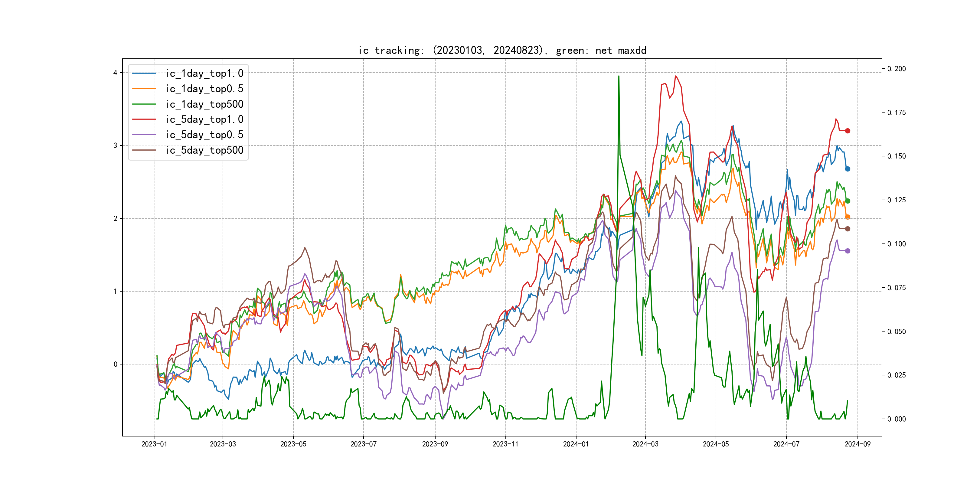Click the purple line swatch in the legend
Screen dimensions: 980x490
point(144,135)
